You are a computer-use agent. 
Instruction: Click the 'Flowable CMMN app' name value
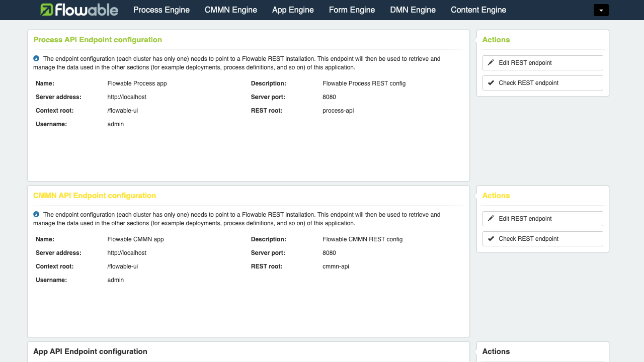[136, 239]
